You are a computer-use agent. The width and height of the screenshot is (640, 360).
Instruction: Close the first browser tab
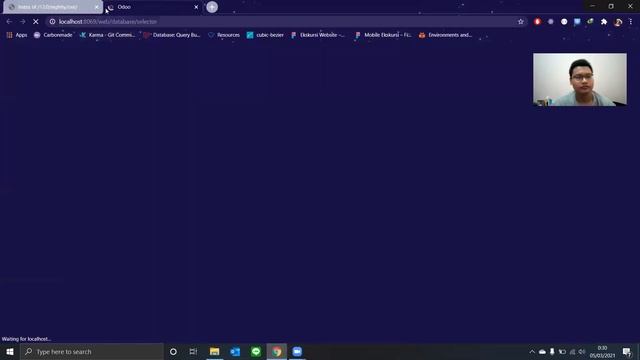click(97, 7)
